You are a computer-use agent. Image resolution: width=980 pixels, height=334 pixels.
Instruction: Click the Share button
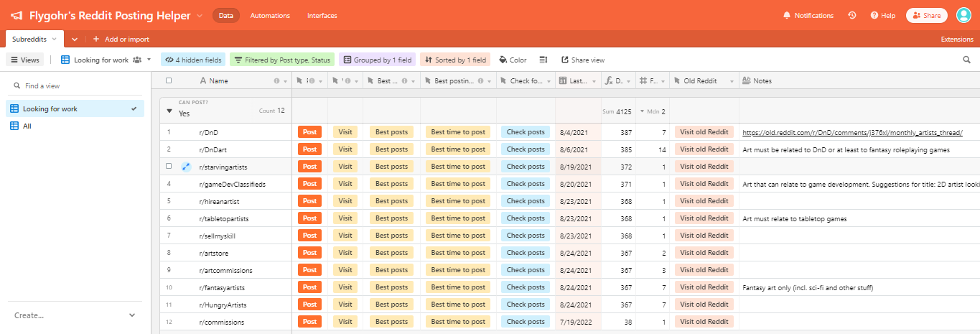(926, 15)
